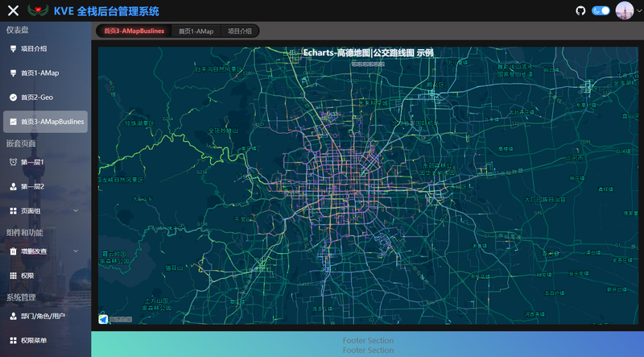Click the 第一层1 alarm clock icon
Screen dimensions: 644x357
13,162
